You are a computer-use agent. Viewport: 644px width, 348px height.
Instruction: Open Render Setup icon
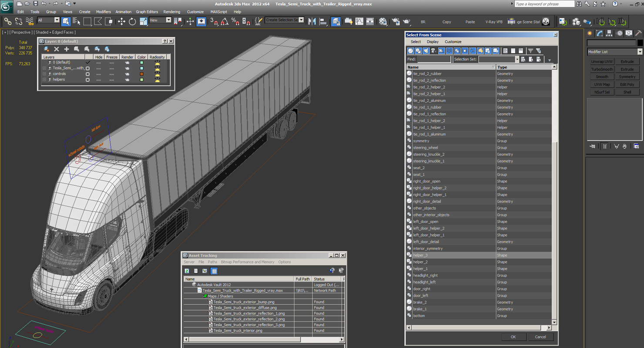(395, 21)
